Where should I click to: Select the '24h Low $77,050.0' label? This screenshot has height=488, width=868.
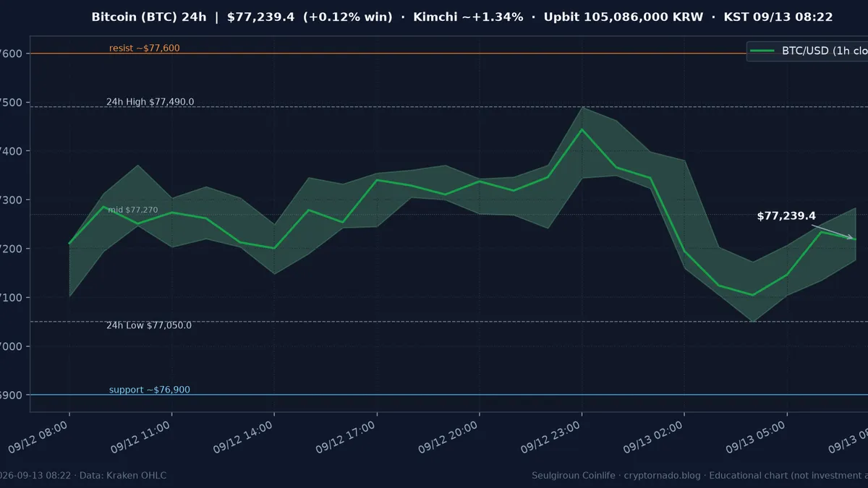click(149, 325)
